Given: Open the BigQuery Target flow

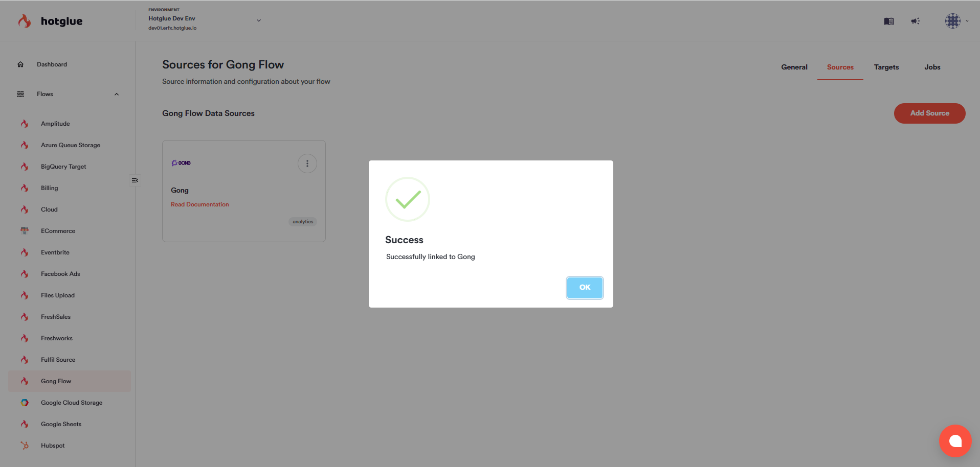Looking at the screenshot, I should 63,167.
